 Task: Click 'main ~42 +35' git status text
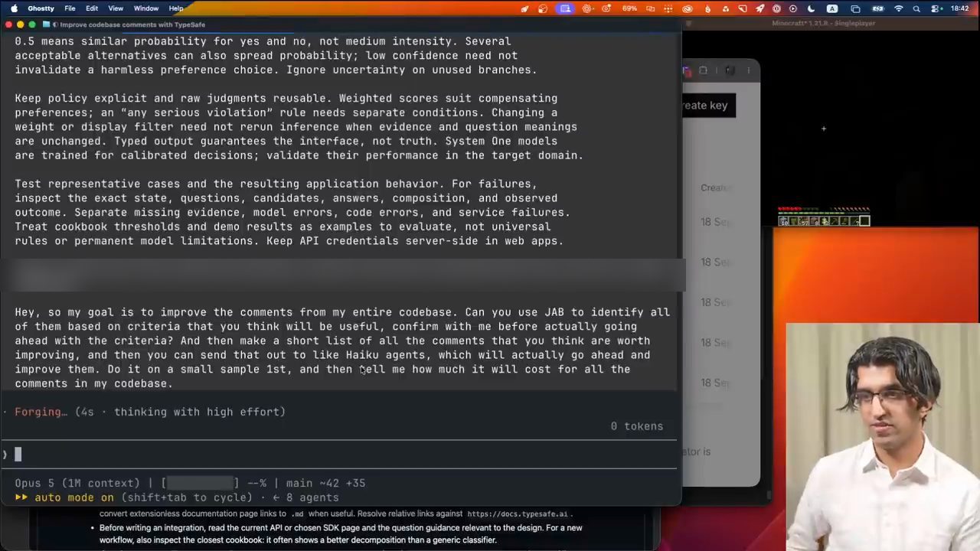(x=325, y=483)
